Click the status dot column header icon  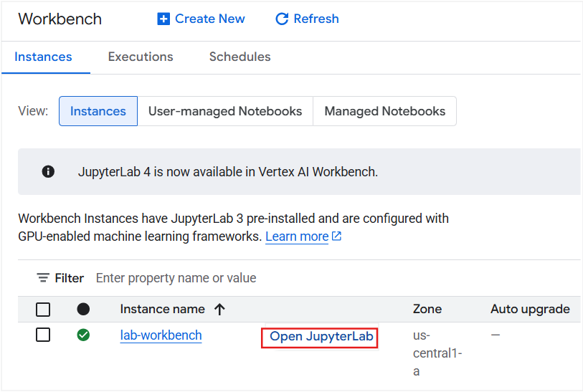(83, 309)
